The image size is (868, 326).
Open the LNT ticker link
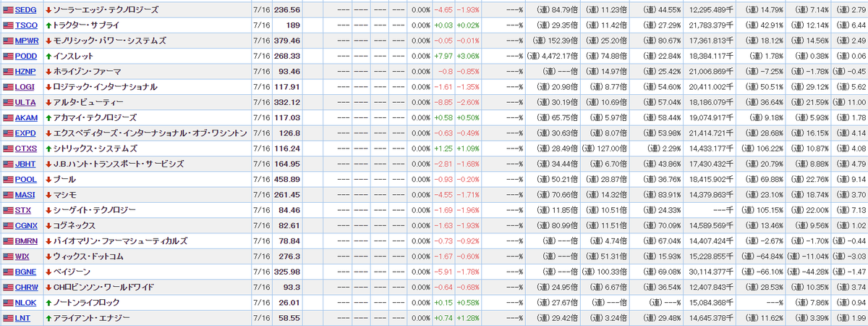tap(22, 318)
